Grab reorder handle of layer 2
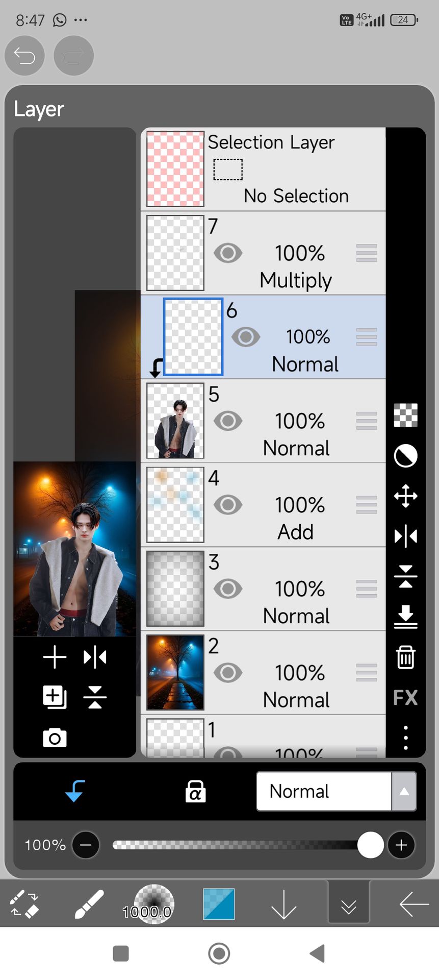 point(367,673)
